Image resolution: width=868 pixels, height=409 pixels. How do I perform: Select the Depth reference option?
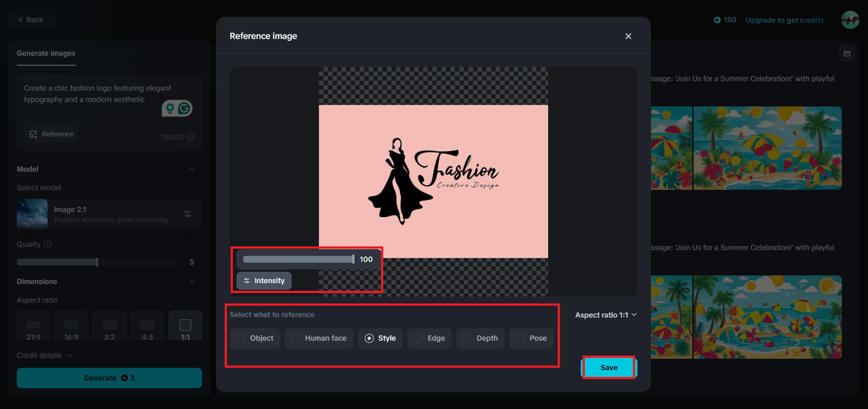coord(480,338)
